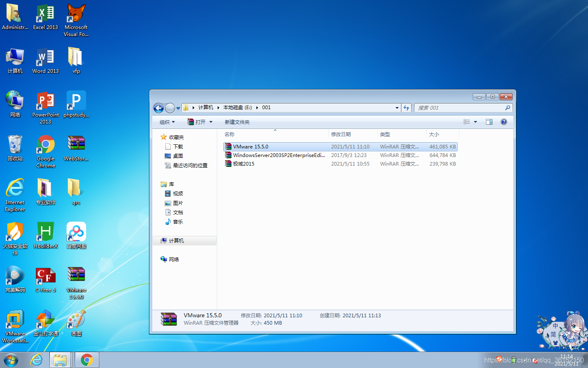Viewport: 588px width, 368px height.
Task: Sort by 类型 column header
Action: [402, 134]
